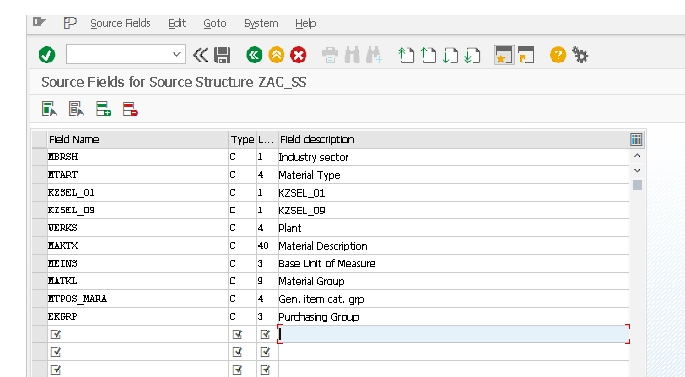
Task: Jump to first page icon
Action: coord(406,55)
